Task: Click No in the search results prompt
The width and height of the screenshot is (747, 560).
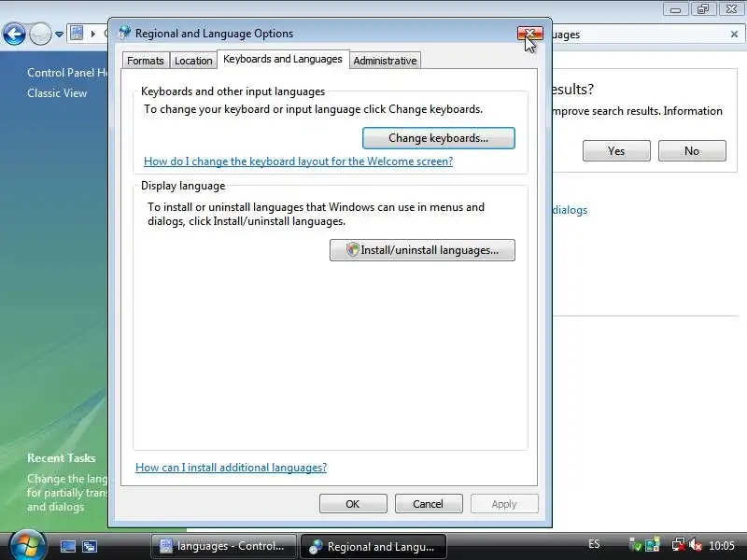Action: [692, 151]
